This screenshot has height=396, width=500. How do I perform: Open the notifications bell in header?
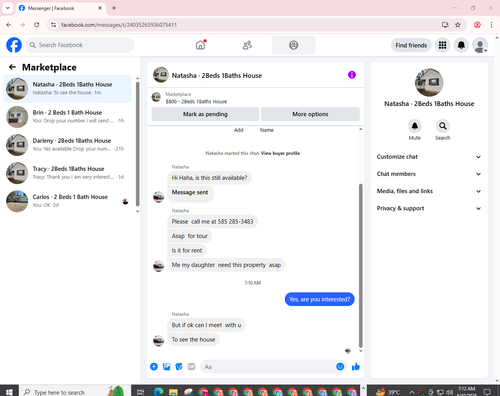pyautogui.click(x=461, y=45)
